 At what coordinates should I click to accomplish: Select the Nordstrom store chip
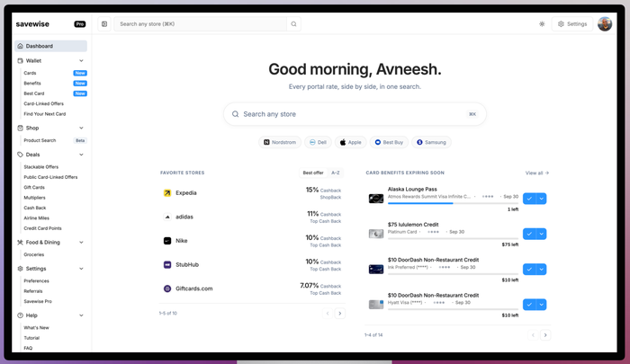(280, 142)
